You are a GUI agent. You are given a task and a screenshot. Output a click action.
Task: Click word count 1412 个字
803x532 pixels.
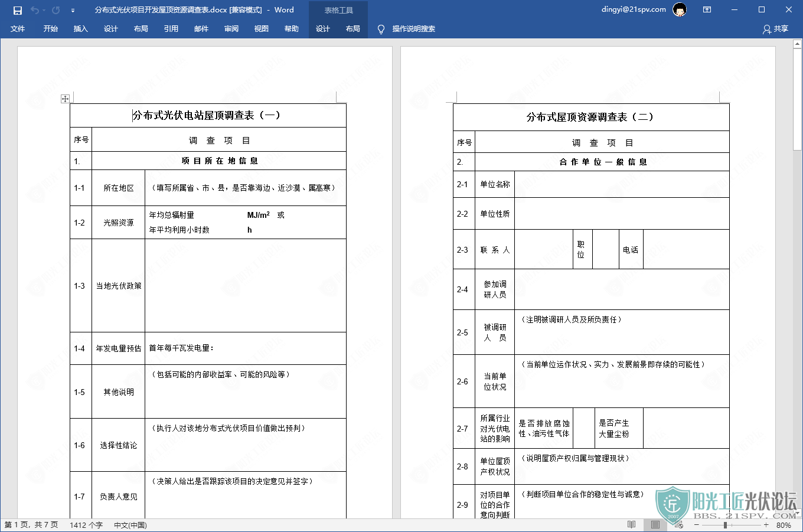point(86,525)
